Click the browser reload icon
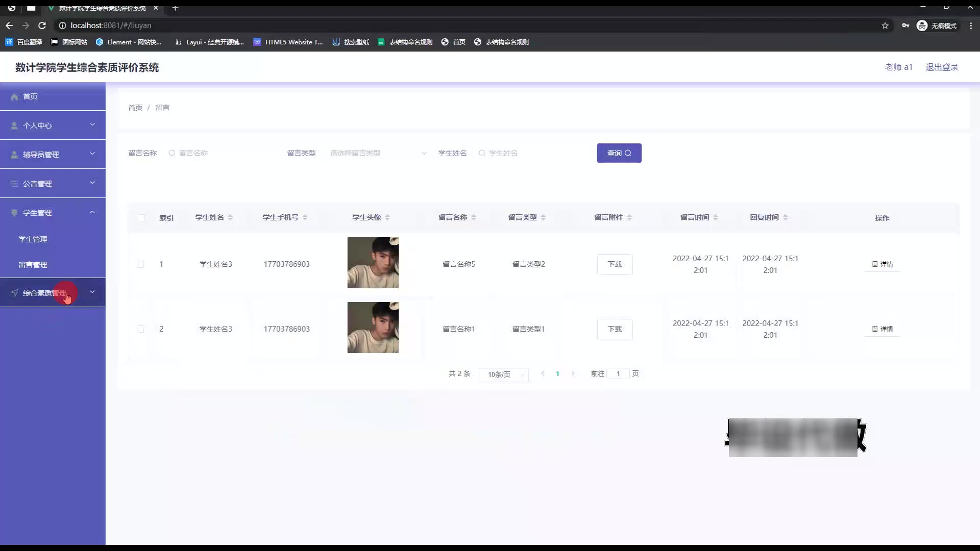Screen dimensions: 980x551 [x=42, y=26]
